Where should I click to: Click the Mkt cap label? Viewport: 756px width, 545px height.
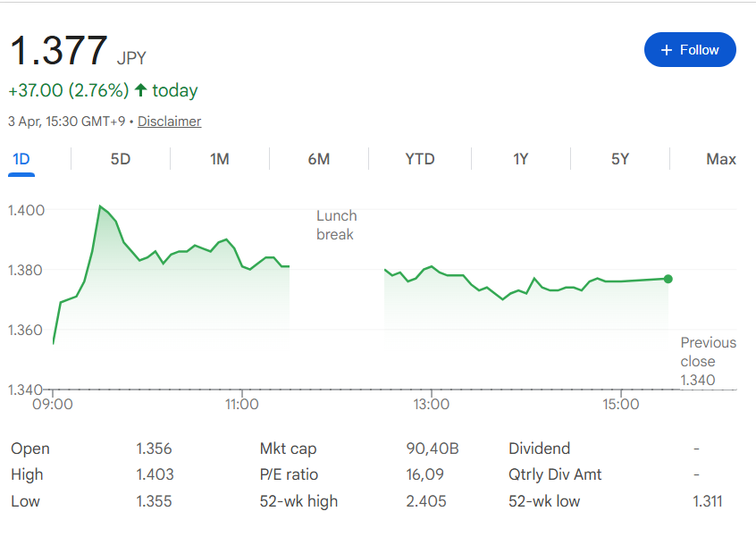point(288,449)
